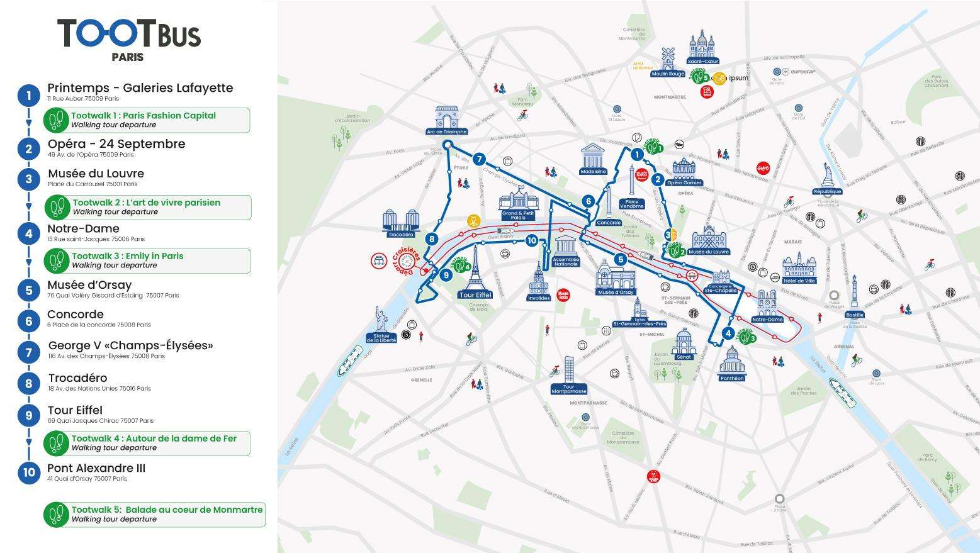Screen dimensions: 980x553
Task: Open Tootwalk 3 : Emily in Paris
Action: pos(147,260)
